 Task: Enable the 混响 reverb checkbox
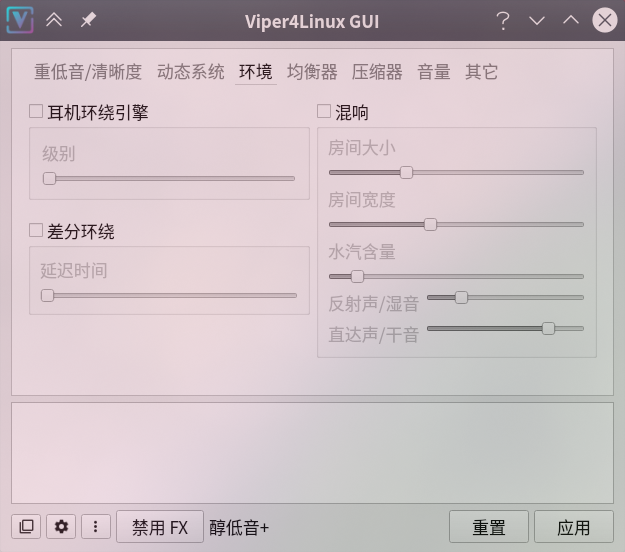pyautogui.click(x=324, y=111)
